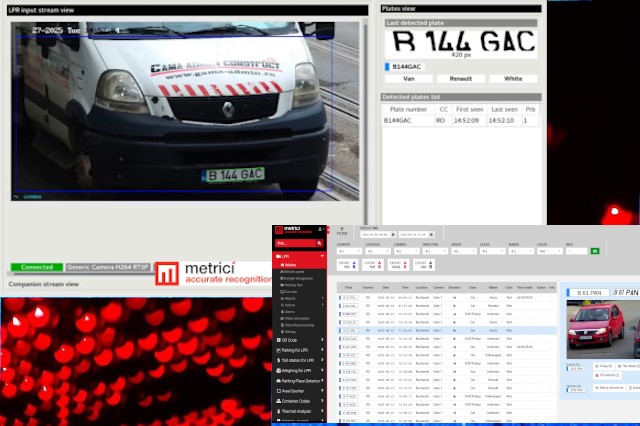Click Add to actions list button
The height and width of the screenshot is (426, 640).
coord(609,388)
